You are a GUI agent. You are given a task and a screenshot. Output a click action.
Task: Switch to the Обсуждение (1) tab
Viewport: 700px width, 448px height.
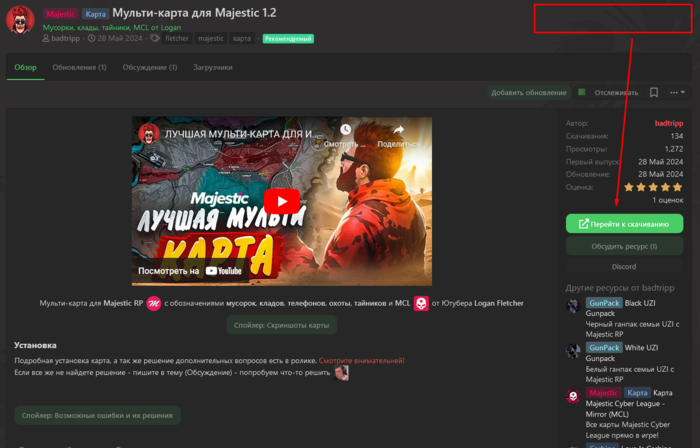click(x=150, y=67)
